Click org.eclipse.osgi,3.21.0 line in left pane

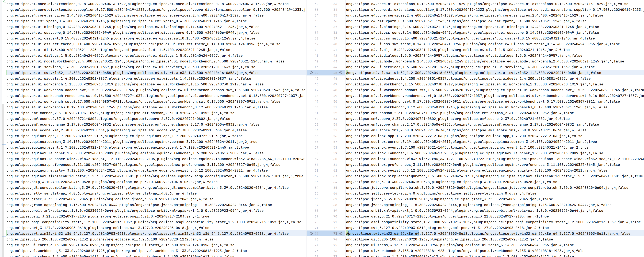[108, 216]
